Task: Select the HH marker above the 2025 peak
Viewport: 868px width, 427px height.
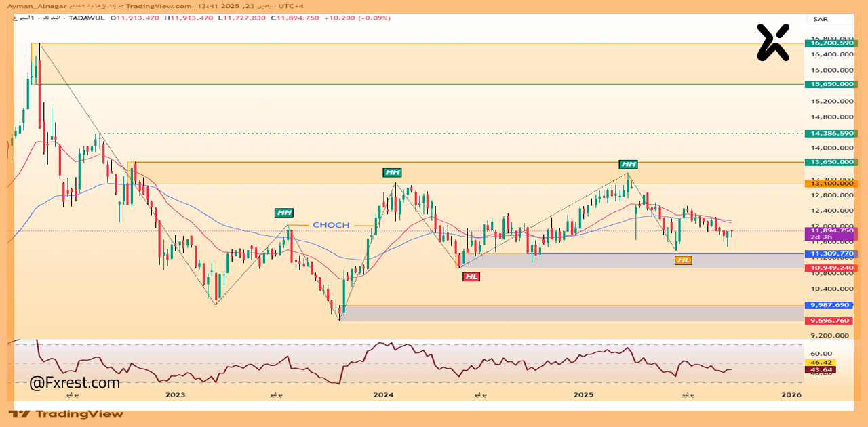Action: (x=628, y=164)
